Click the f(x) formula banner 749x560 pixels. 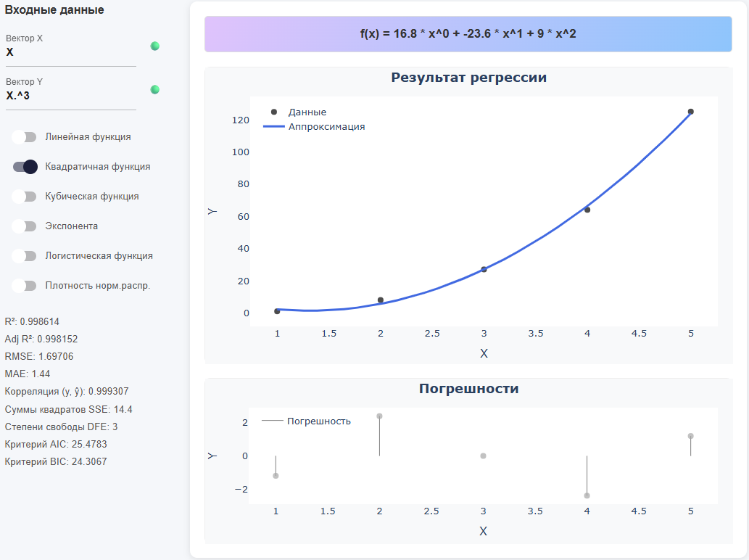click(468, 33)
